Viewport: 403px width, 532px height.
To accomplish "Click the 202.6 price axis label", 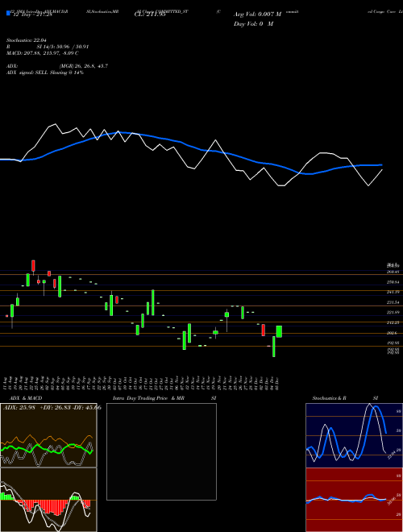I will pyautogui.click(x=393, y=333).
